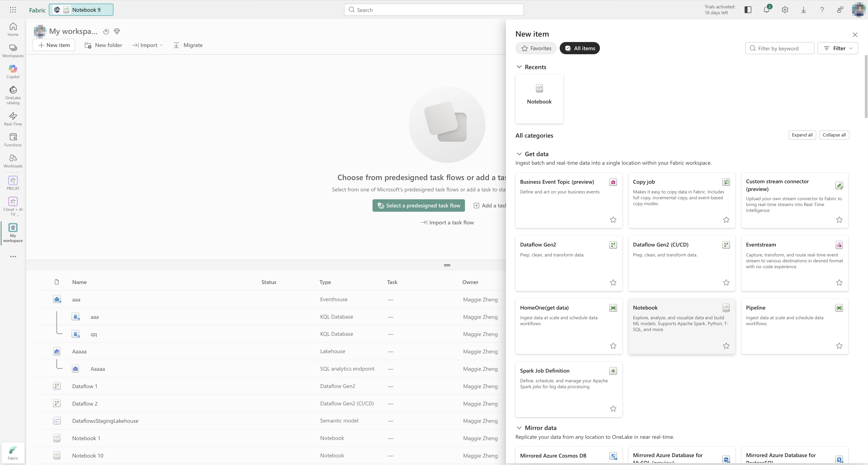This screenshot has height=465, width=868.
Task: Open Notebook 10 from the list
Action: [88, 456]
